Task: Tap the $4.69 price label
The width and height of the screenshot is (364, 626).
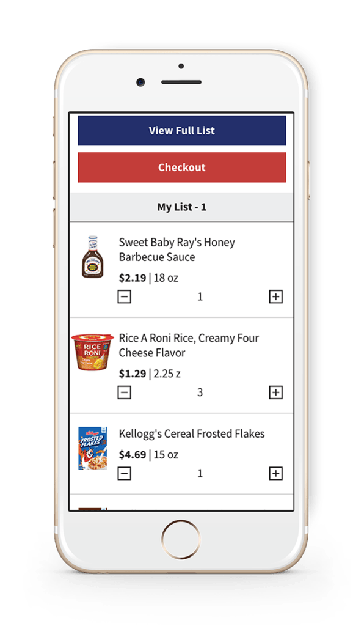Action: 133,455
